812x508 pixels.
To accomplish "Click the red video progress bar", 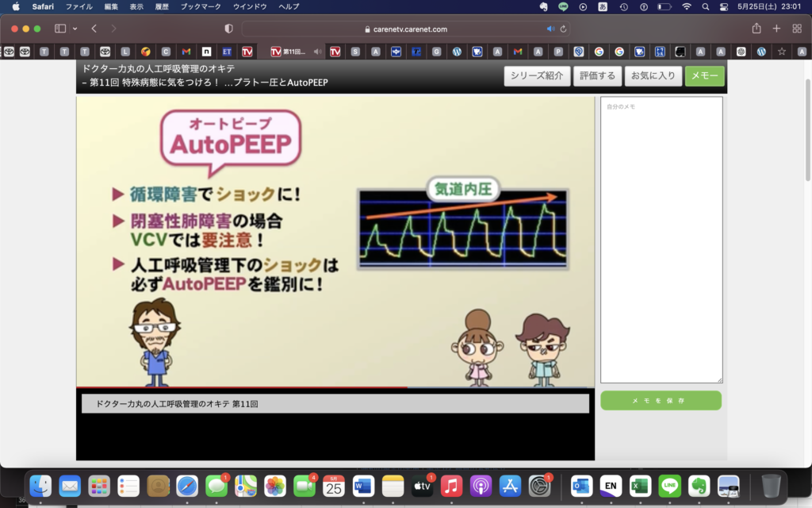I will tap(238, 387).
